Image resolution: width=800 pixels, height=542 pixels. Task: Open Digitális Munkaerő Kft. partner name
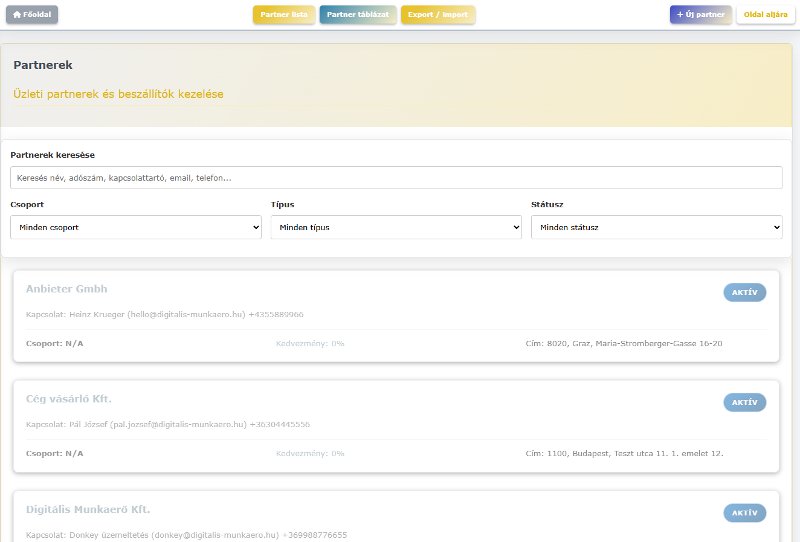[x=88, y=509]
